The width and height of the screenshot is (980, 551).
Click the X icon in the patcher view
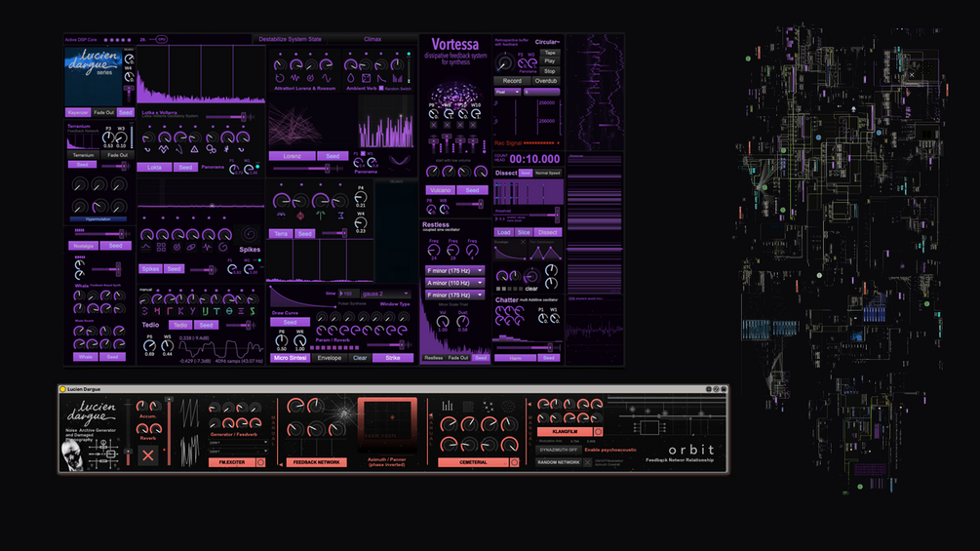point(912,75)
